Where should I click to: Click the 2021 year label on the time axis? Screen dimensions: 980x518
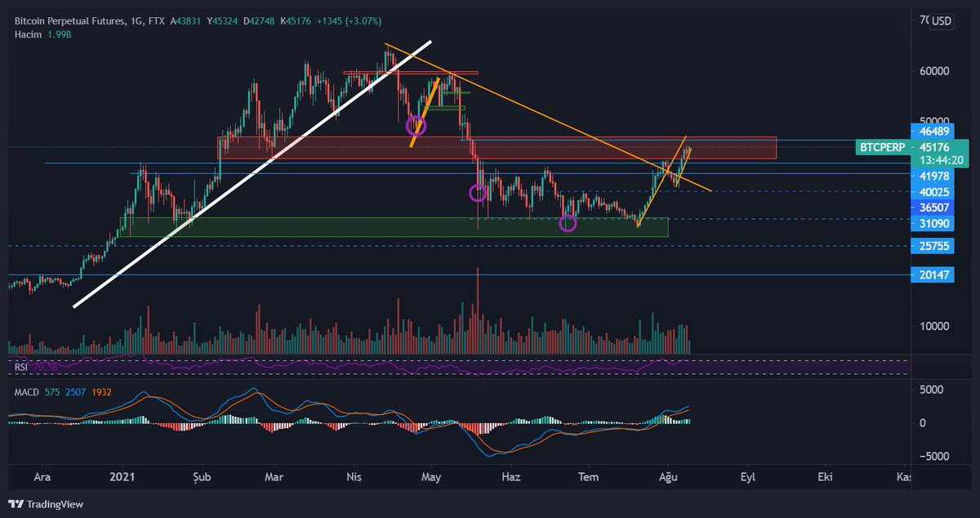pos(123,476)
